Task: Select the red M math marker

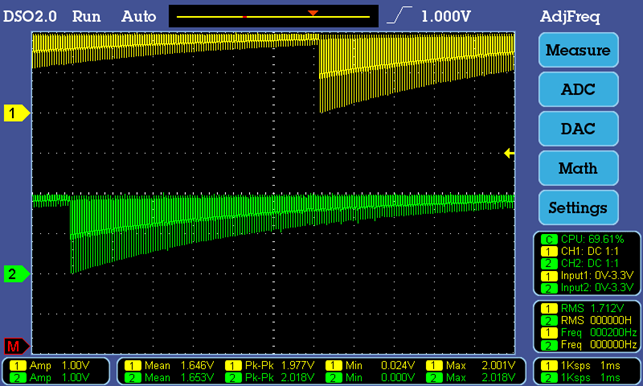Action: coord(16,347)
